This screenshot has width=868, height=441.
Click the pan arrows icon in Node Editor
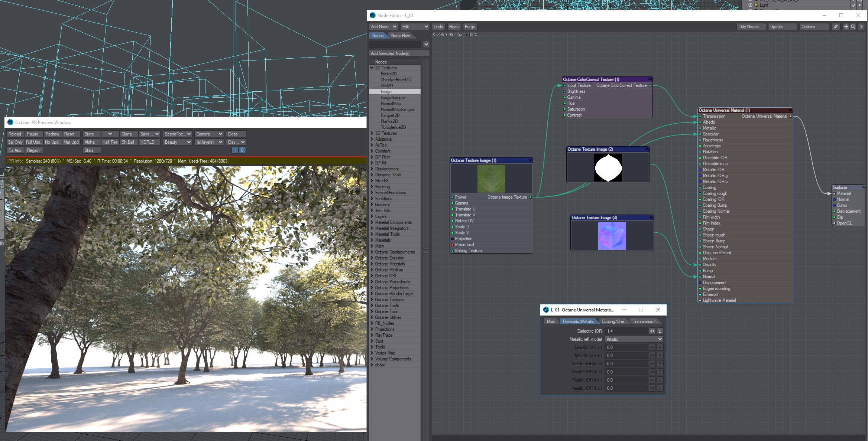pyautogui.click(x=846, y=27)
